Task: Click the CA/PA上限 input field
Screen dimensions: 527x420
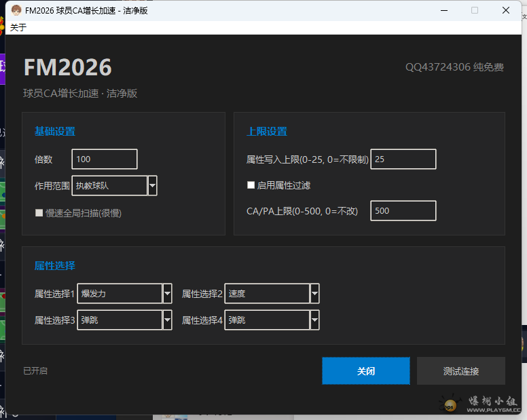Action: (403, 211)
